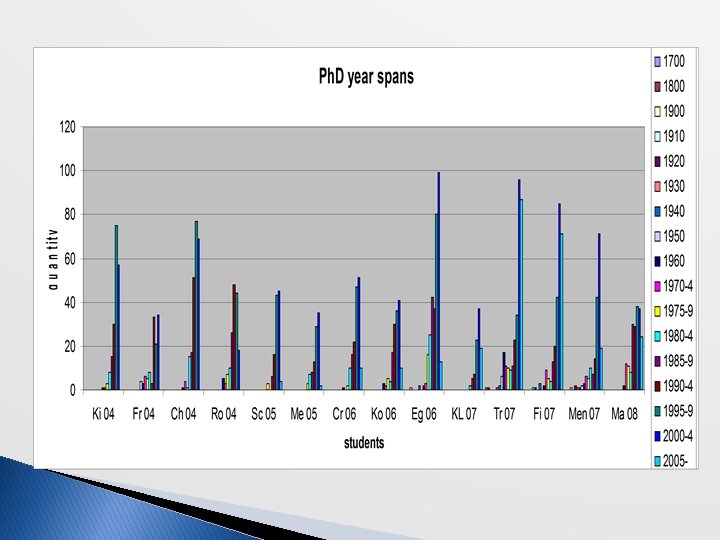Screen dimensions: 720x540
Task: Click the 'Me 05' axis label
Action: point(304,414)
